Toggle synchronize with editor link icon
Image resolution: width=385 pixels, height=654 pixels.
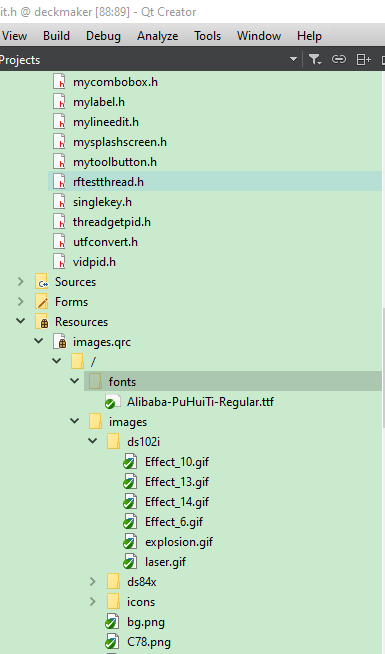(339, 59)
